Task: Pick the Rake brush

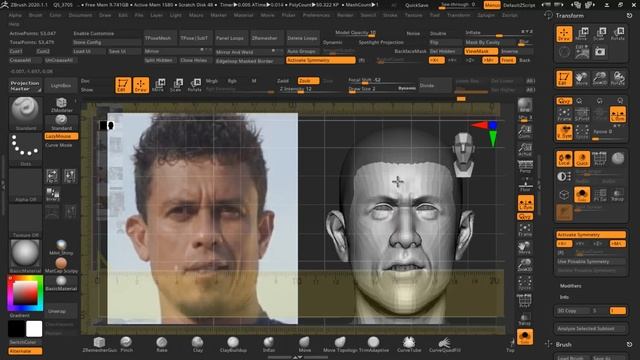Action: tap(162, 344)
